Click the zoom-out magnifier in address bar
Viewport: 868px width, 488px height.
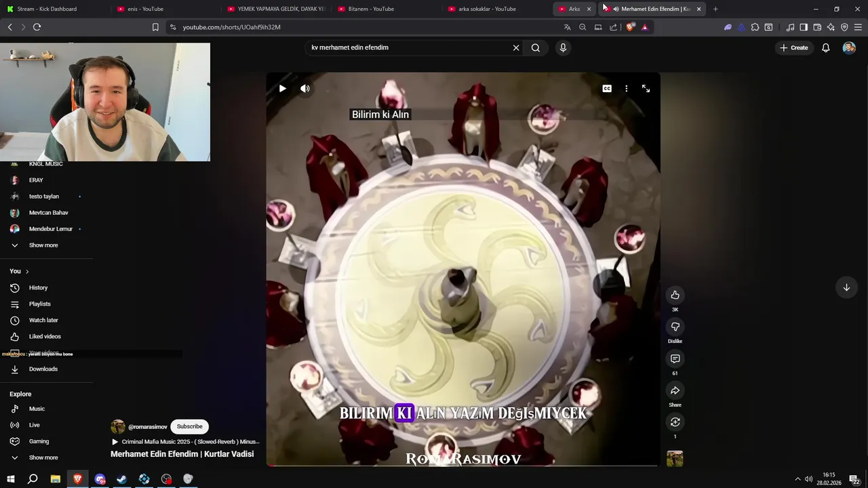[x=583, y=27]
